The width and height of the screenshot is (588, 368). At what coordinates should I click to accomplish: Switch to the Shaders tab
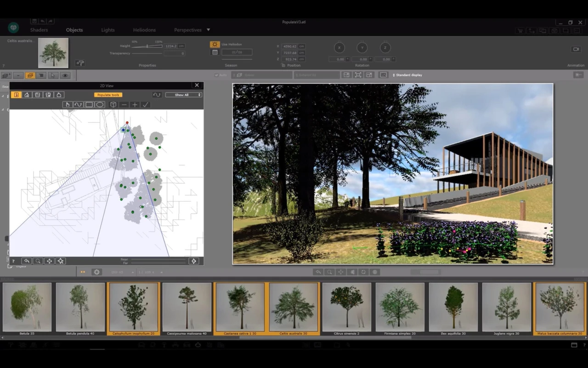coord(39,30)
